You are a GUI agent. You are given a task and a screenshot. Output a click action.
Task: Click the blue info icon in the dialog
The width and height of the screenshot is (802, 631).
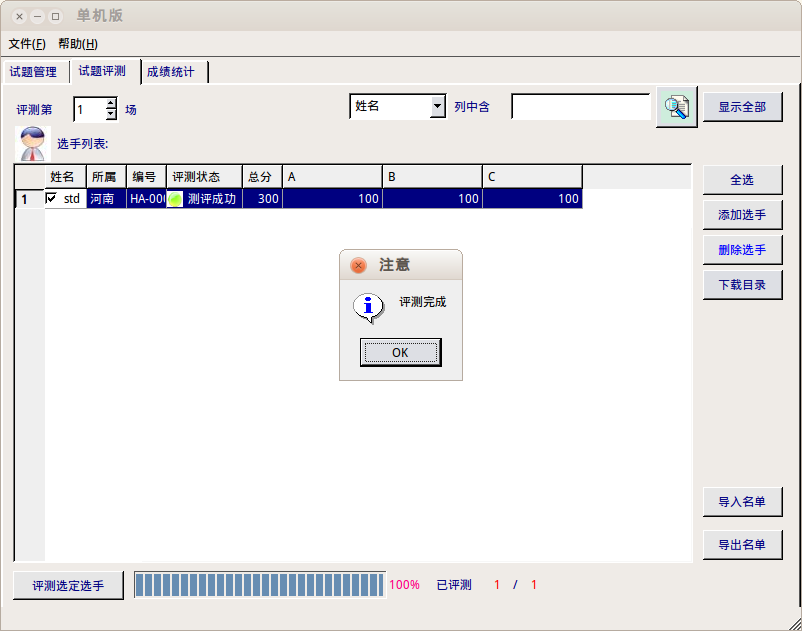[369, 307]
